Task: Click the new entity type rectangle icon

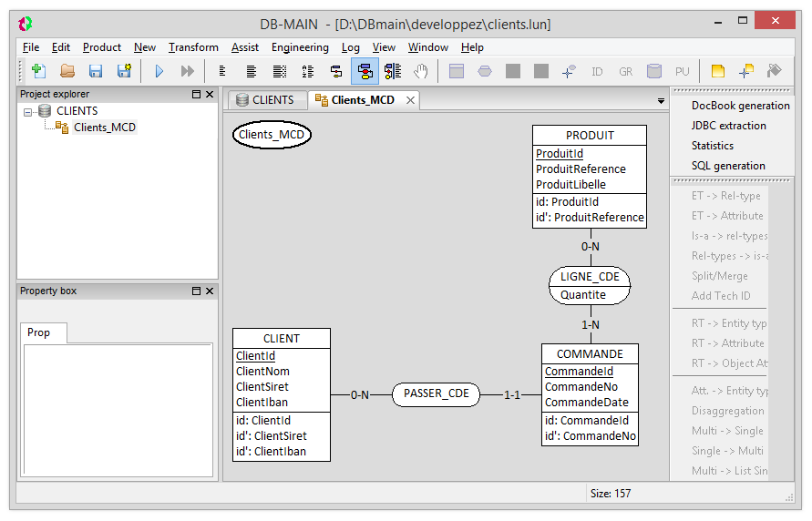Action: click(457, 71)
